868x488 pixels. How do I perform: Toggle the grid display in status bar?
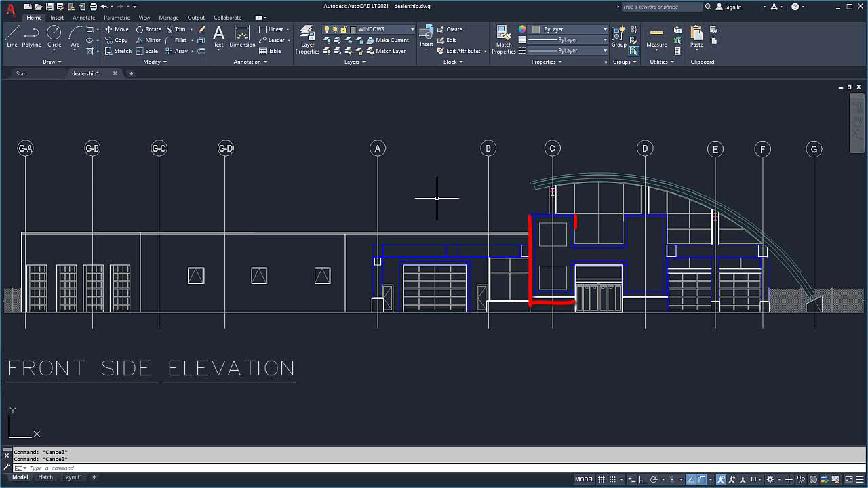[601, 479]
